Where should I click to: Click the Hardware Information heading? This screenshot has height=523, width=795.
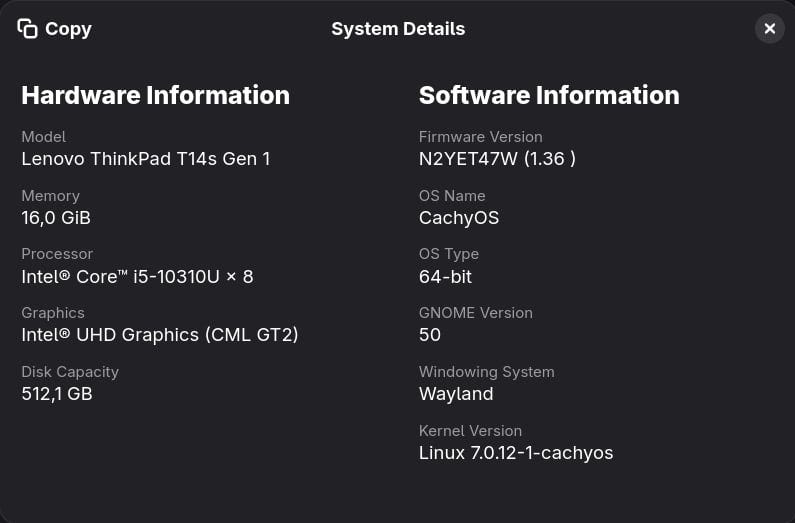156,95
